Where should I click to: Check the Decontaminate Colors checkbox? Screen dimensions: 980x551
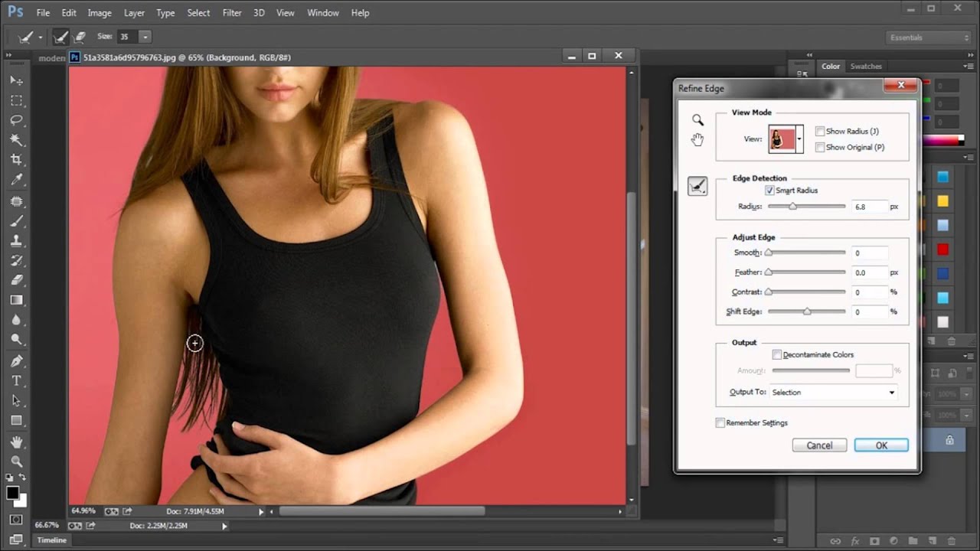(x=777, y=355)
